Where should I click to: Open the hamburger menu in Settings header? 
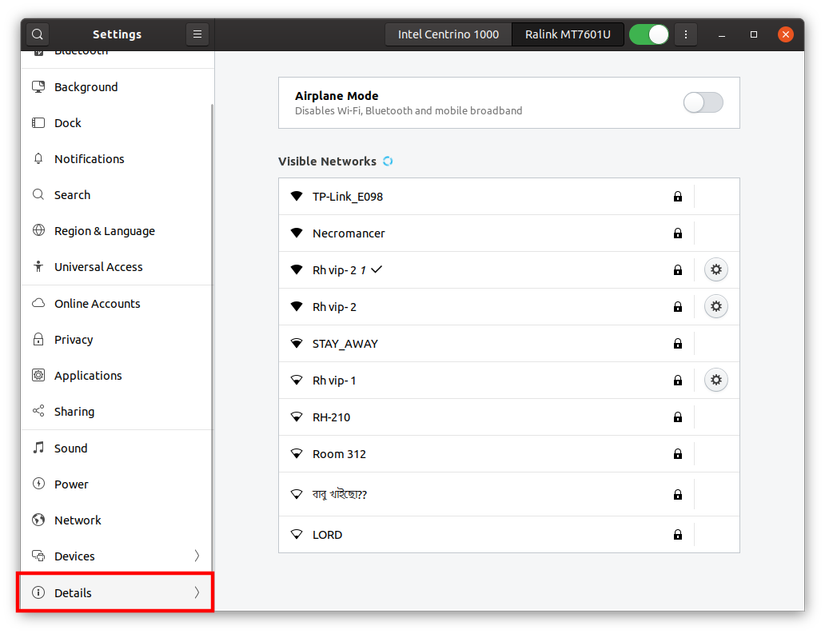pos(197,34)
